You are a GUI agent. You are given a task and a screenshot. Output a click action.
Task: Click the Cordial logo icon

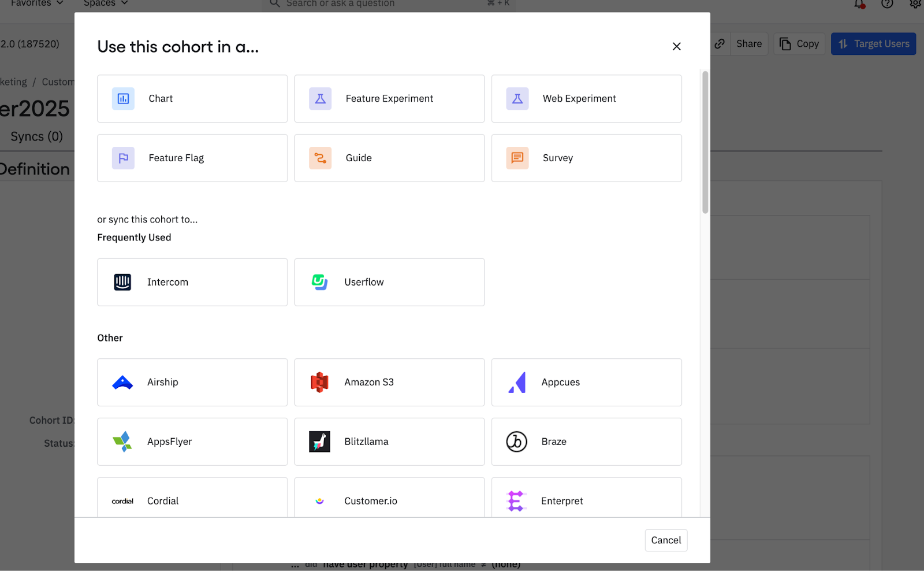122,501
